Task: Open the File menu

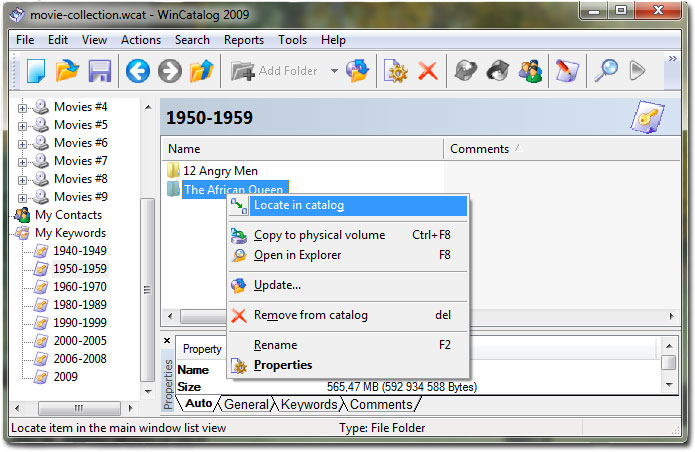Action: pyautogui.click(x=25, y=40)
